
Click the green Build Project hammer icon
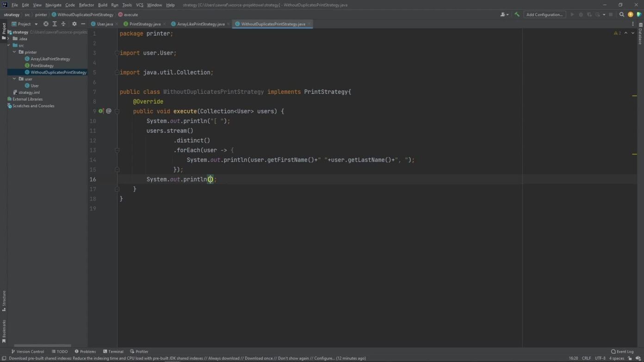(517, 14)
